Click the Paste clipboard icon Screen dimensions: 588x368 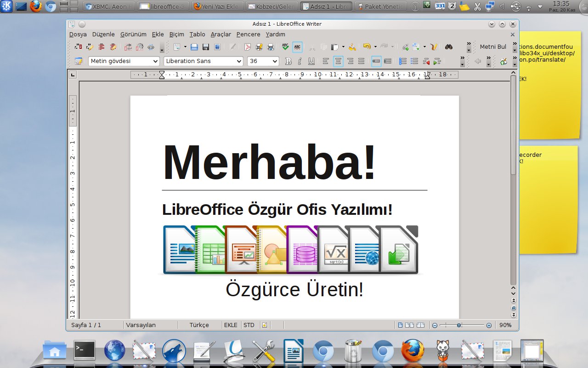point(334,46)
